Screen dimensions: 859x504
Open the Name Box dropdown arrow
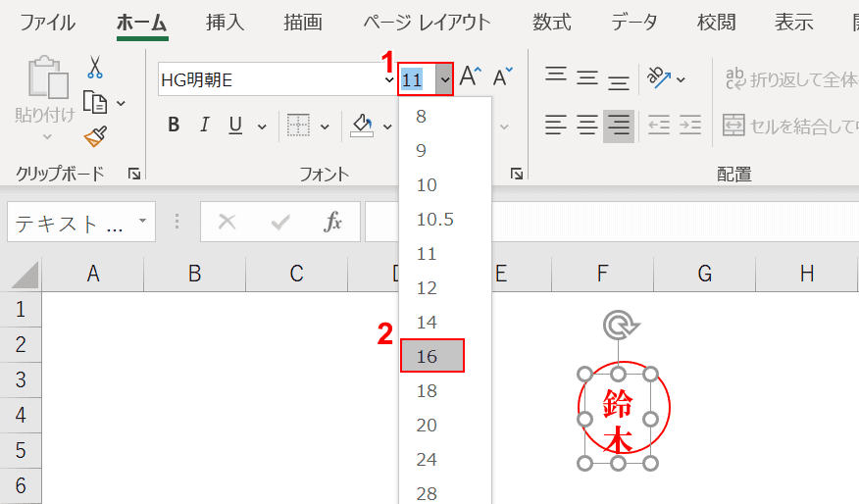pyautogui.click(x=142, y=221)
